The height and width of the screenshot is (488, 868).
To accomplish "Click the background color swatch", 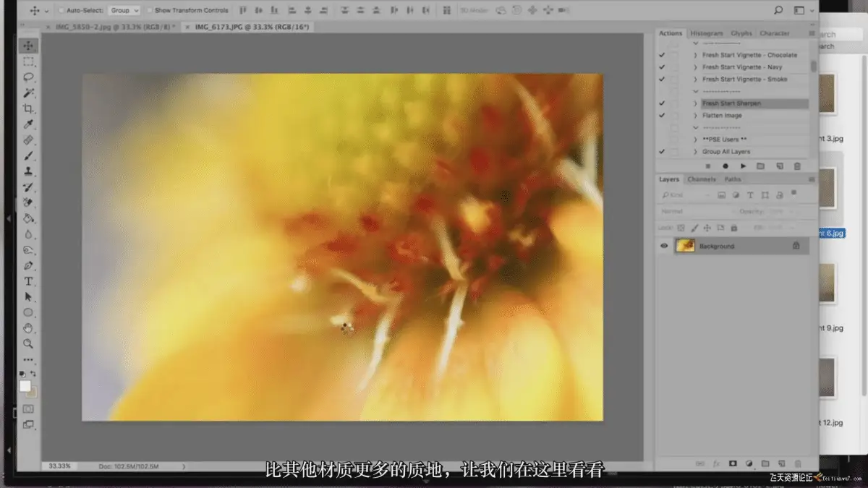I will point(33,393).
